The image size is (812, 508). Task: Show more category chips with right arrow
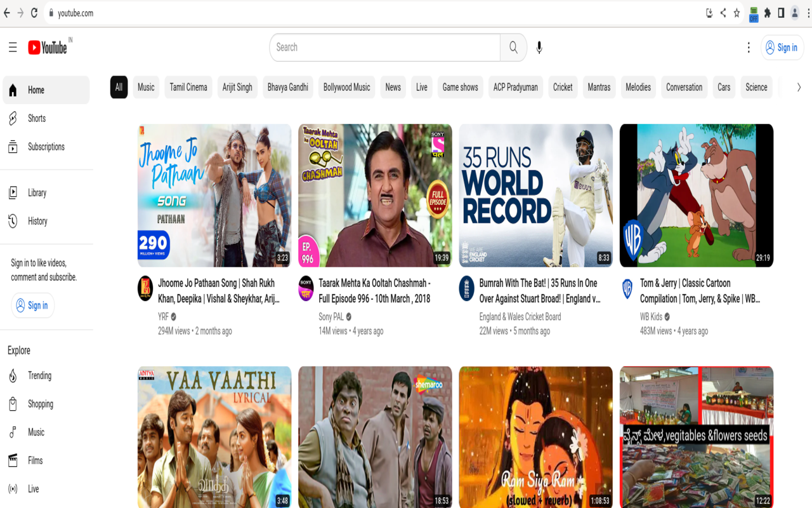pyautogui.click(x=799, y=88)
